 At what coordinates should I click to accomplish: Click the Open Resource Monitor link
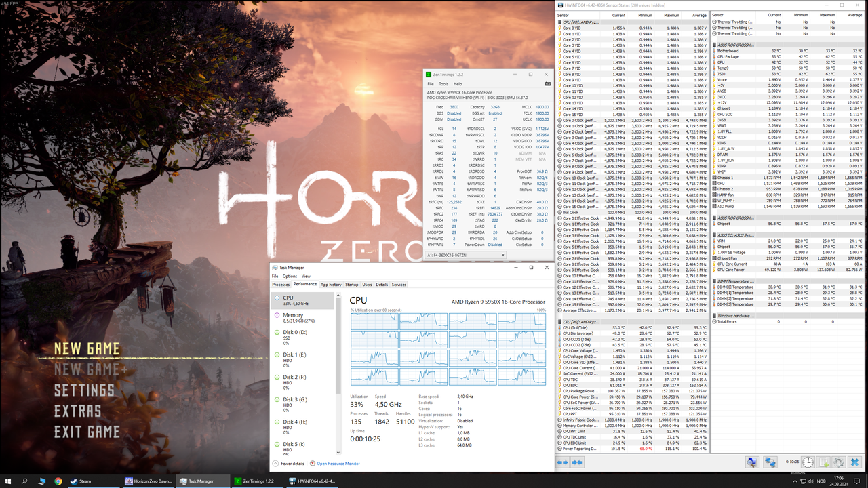[x=338, y=464]
